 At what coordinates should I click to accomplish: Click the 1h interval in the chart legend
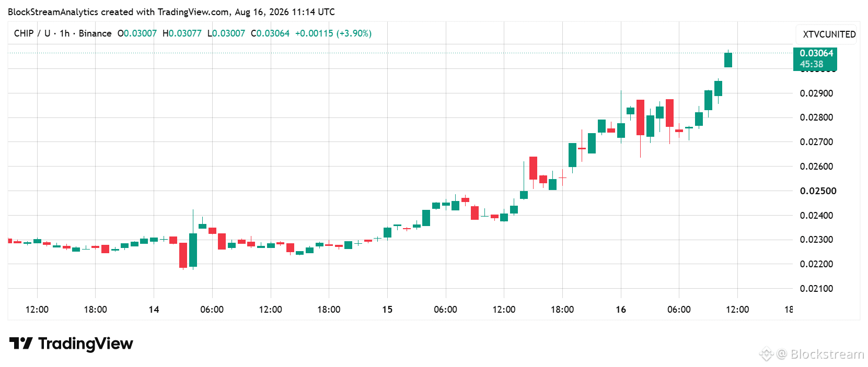(x=65, y=33)
